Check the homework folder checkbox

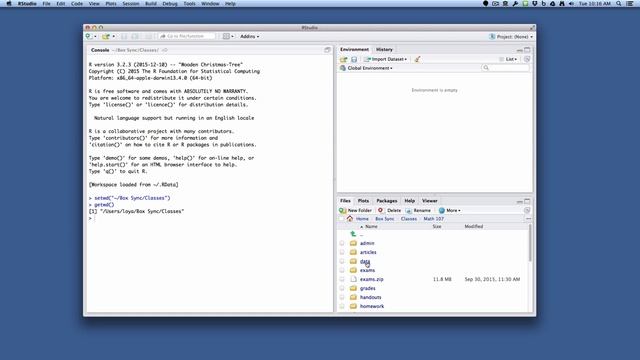tap(342, 306)
